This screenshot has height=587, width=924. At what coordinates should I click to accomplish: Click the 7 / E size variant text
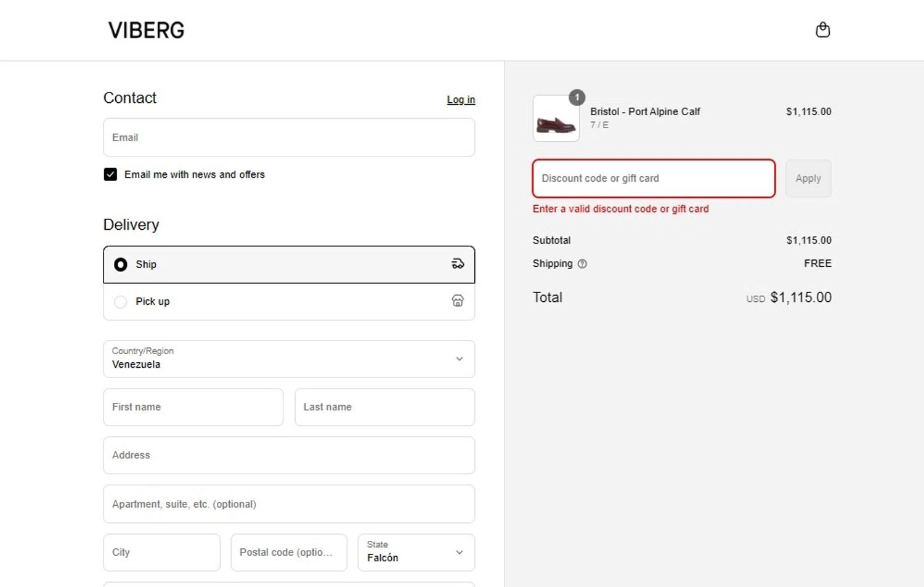(599, 125)
